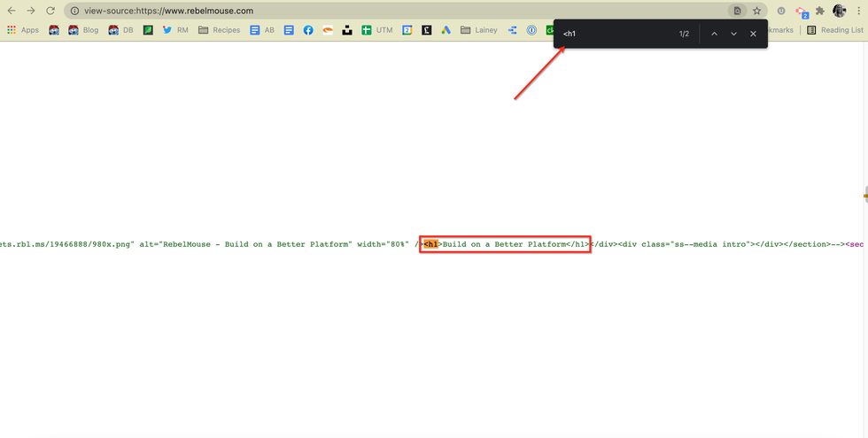Open the 1Password bookmark icon

click(x=531, y=30)
